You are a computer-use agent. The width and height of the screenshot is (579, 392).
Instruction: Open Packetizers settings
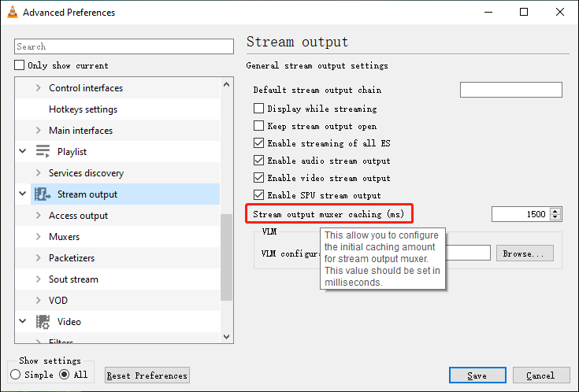pyautogui.click(x=72, y=258)
